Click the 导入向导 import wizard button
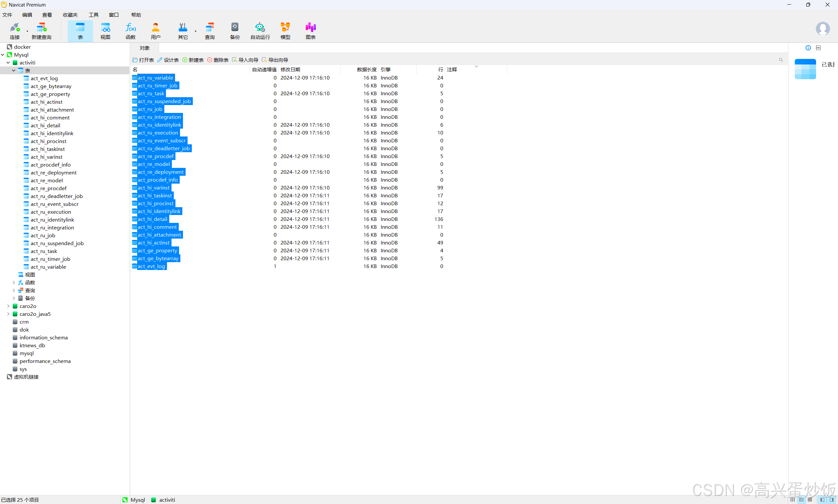Viewport: 838px width, 504px height. coord(245,60)
